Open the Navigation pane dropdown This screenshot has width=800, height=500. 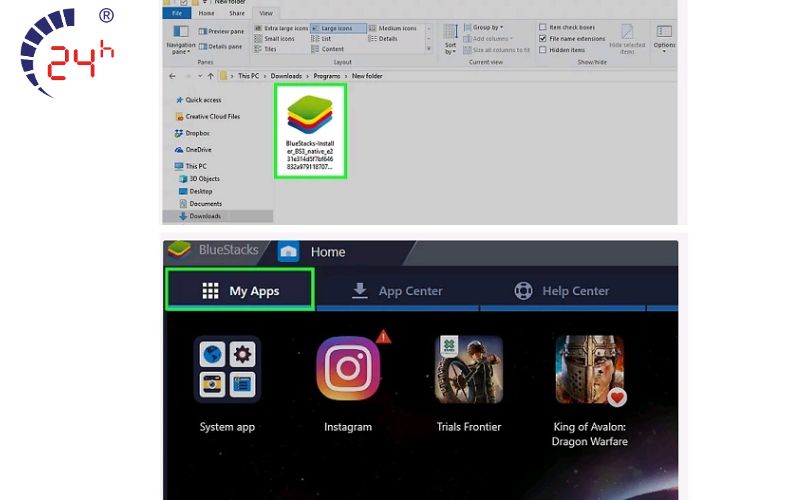pyautogui.click(x=181, y=39)
